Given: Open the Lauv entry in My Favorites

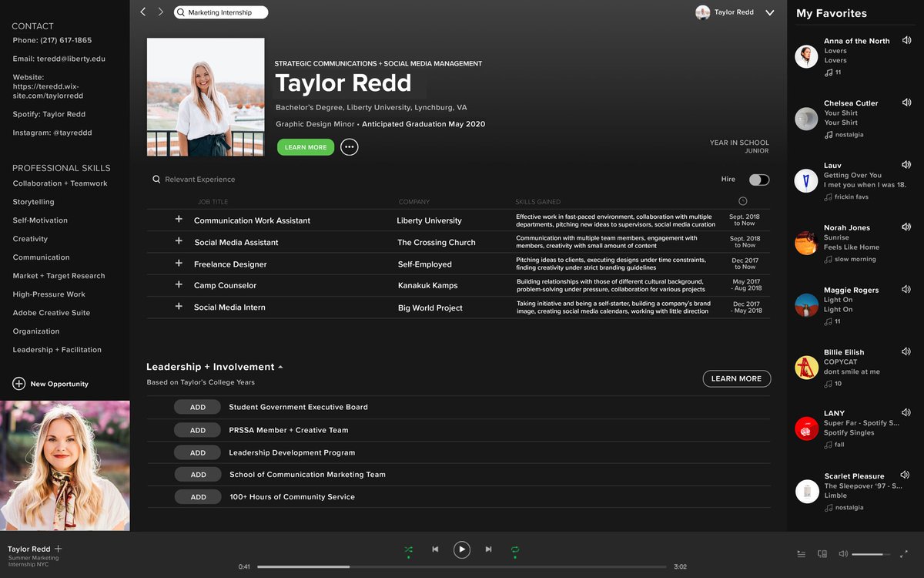Looking at the screenshot, I should (x=853, y=181).
